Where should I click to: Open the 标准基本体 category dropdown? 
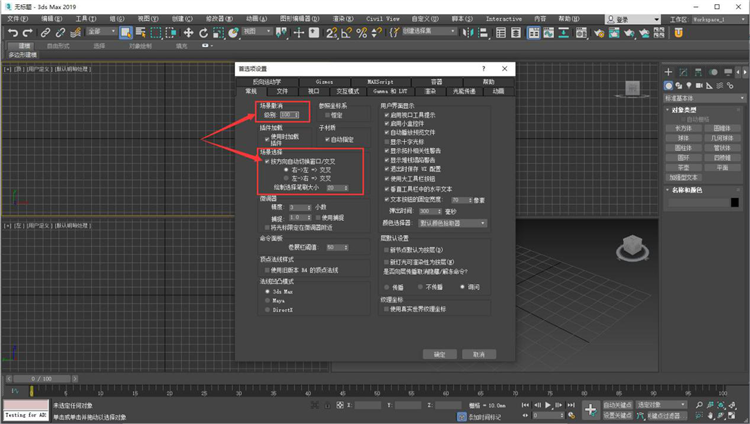point(704,98)
